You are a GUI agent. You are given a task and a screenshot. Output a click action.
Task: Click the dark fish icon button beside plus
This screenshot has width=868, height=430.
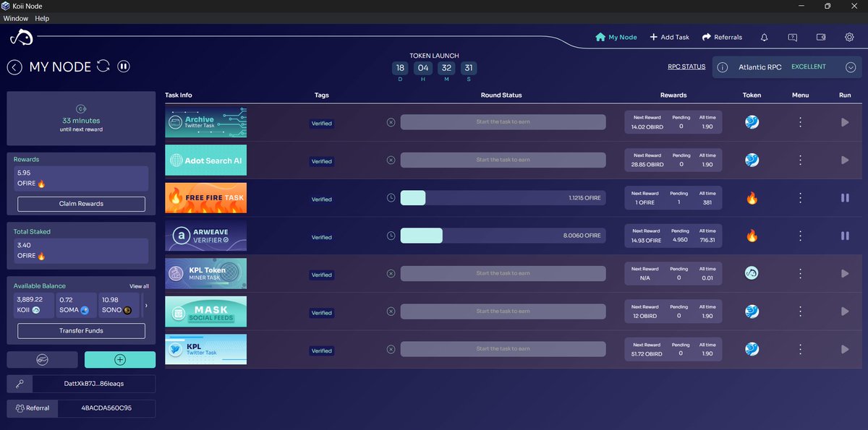pyautogui.click(x=42, y=360)
